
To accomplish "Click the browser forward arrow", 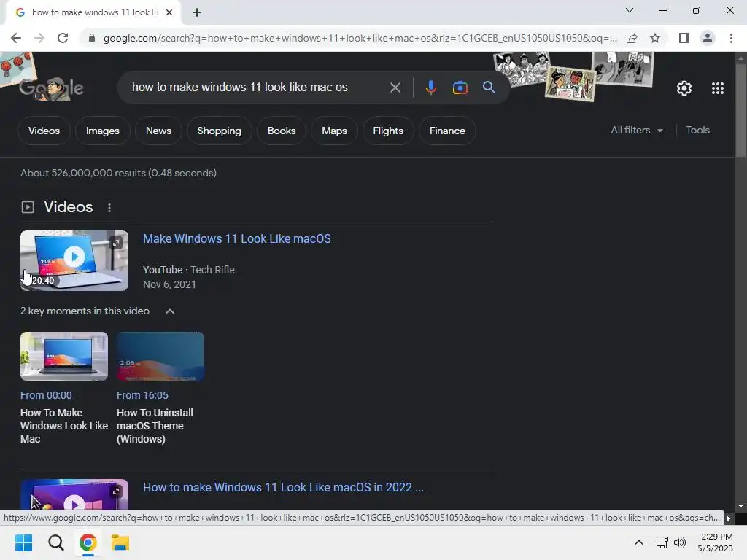I will click(39, 38).
